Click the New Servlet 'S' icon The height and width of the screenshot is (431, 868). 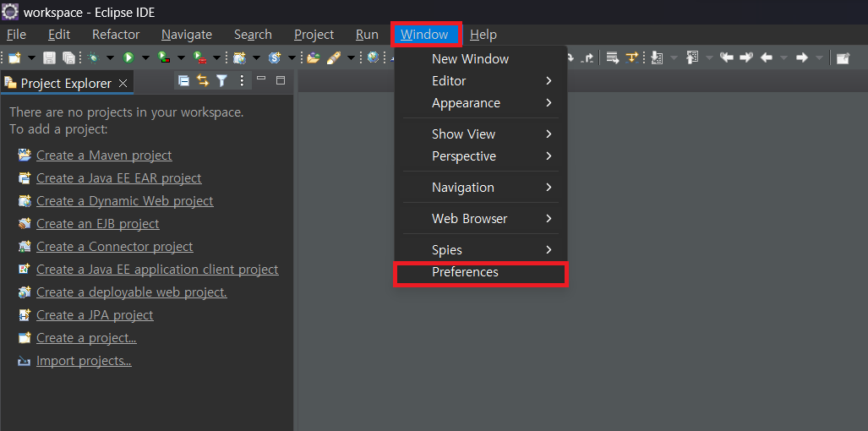[275, 57]
